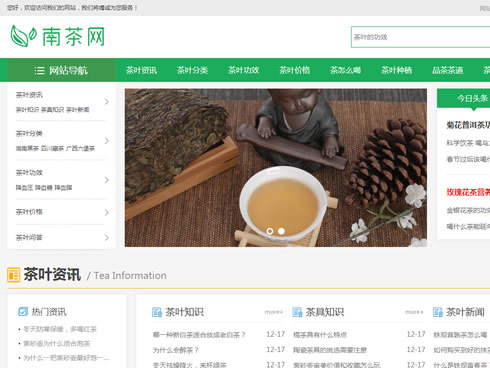Expand the 茶叶问答 sidebar arrow
The height and width of the screenshot is (368, 490).
click(107, 238)
